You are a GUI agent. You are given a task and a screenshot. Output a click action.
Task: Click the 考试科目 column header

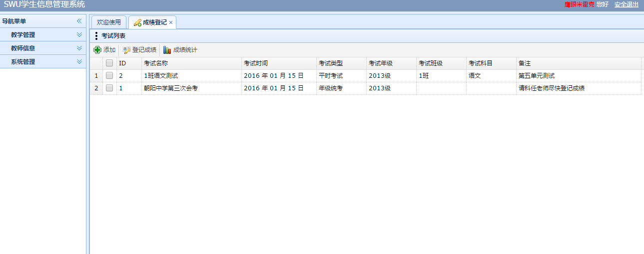pyautogui.click(x=491, y=63)
